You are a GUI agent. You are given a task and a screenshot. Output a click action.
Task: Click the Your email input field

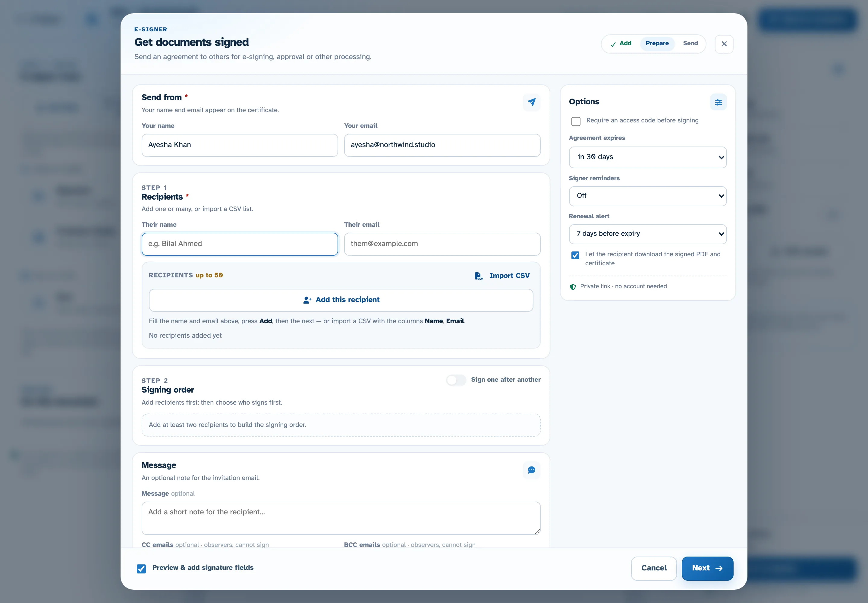[442, 145]
